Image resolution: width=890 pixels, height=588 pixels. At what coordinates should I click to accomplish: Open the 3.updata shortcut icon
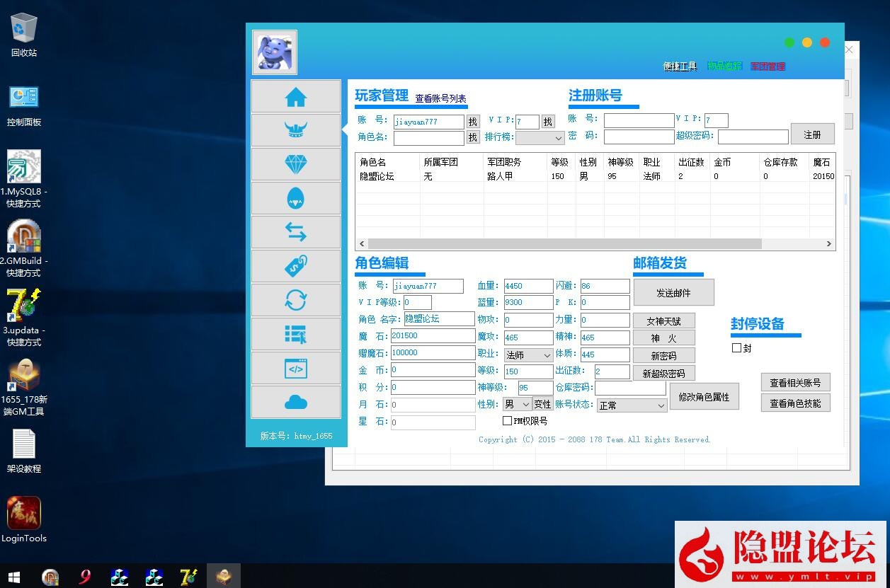[24, 318]
